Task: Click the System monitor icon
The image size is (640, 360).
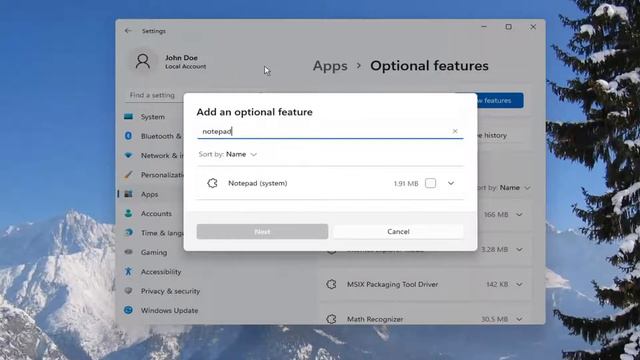Action: click(x=129, y=117)
